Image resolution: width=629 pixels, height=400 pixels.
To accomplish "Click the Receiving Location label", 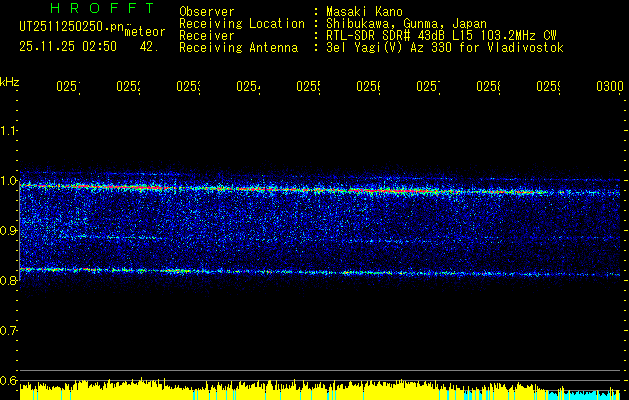I will [x=242, y=24].
